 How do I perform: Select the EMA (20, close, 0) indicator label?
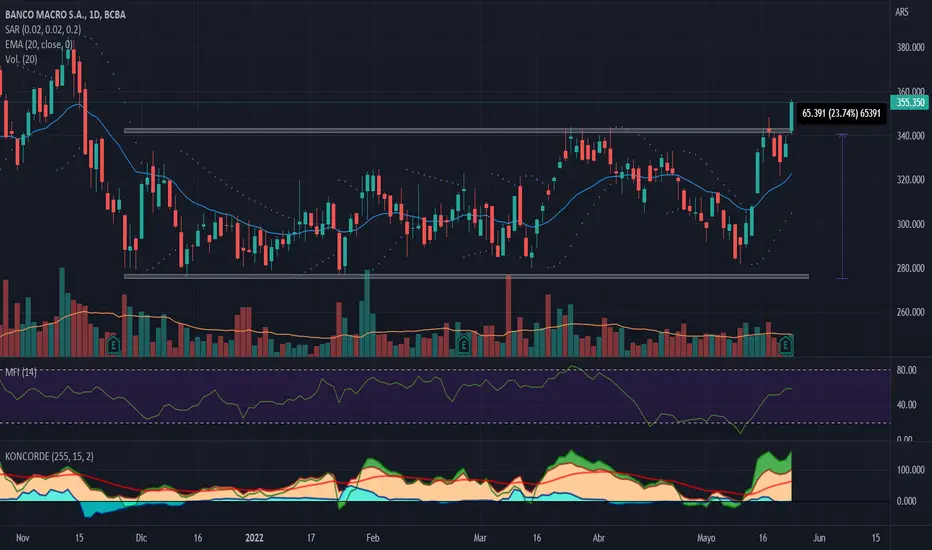pyautogui.click(x=39, y=44)
